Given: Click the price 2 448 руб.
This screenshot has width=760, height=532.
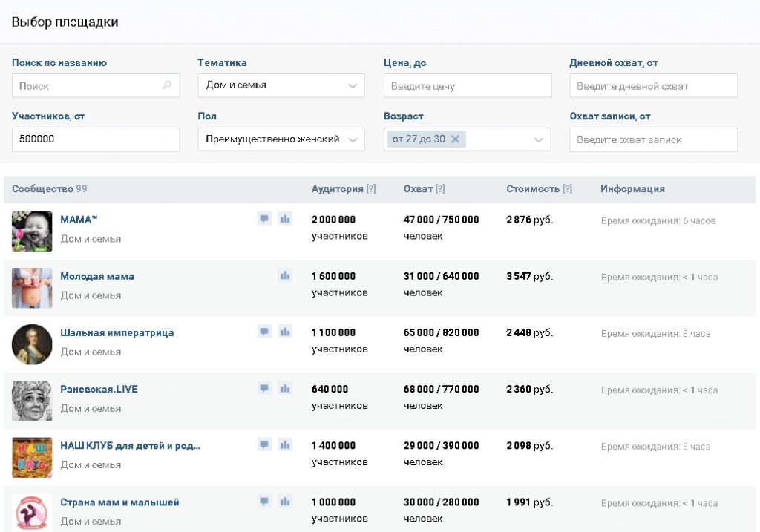Looking at the screenshot, I should [529, 333].
